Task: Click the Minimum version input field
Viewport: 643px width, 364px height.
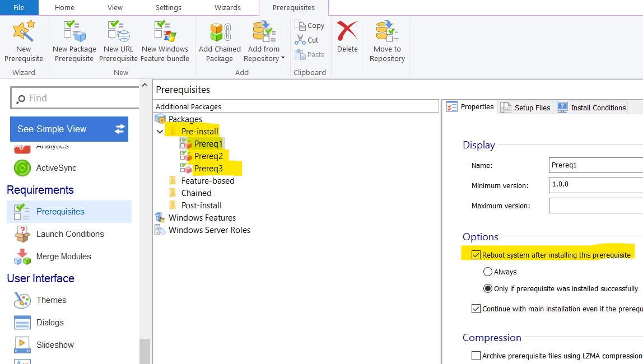Action: 595,185
